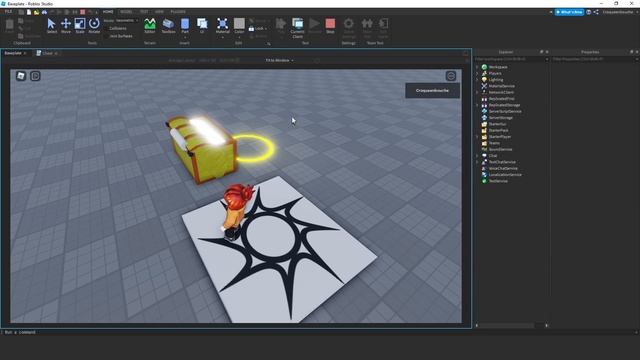Expand the Players tree node
This screenshot has width=640, height=360.
tap(477, 73)
